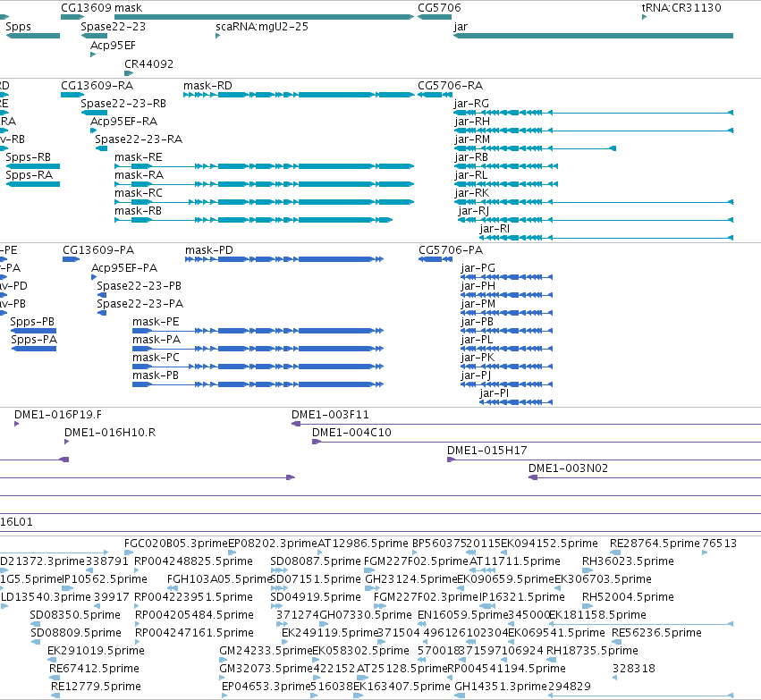Select the jar-PG protein feature

(506, 277)
